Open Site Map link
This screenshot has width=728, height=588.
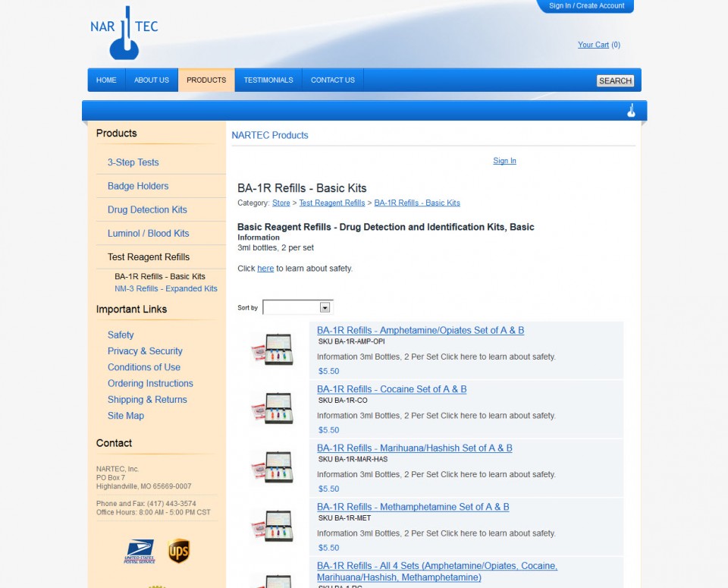[125, 416]
